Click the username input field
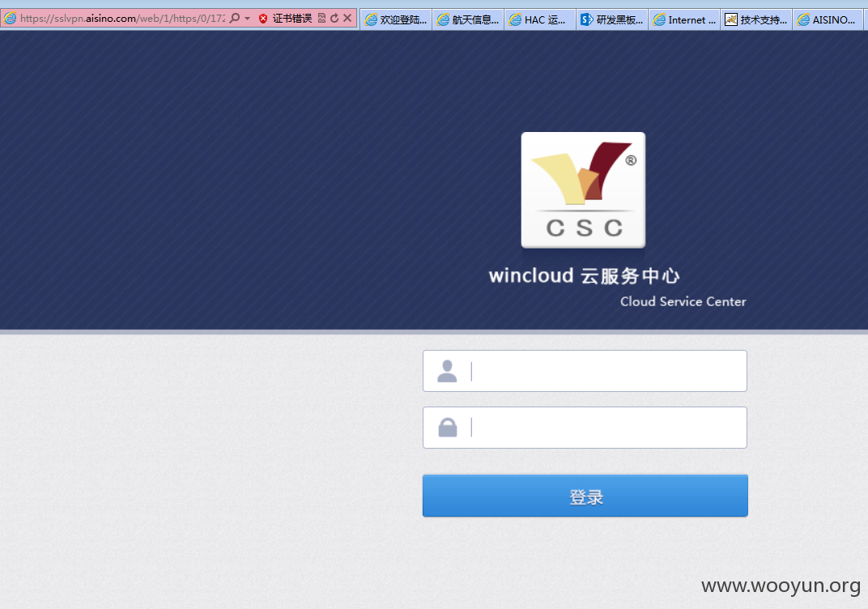The width and height of the screenshot is (868, 609). point(585,371)
